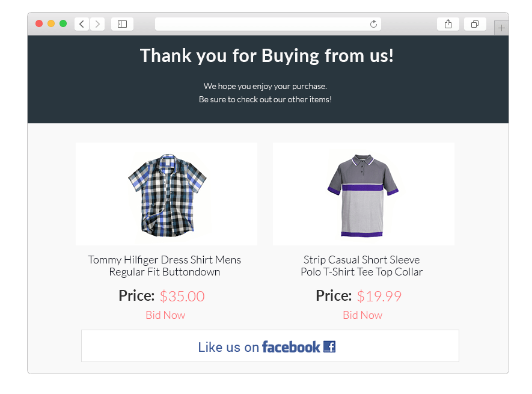532x394 pixels.
Task: Click the browser forward navigation arrow
Action: (x=97, y=24)
